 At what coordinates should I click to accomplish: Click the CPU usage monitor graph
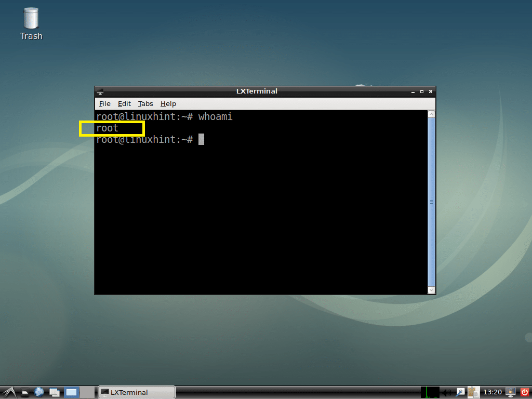tap(430, 392)
